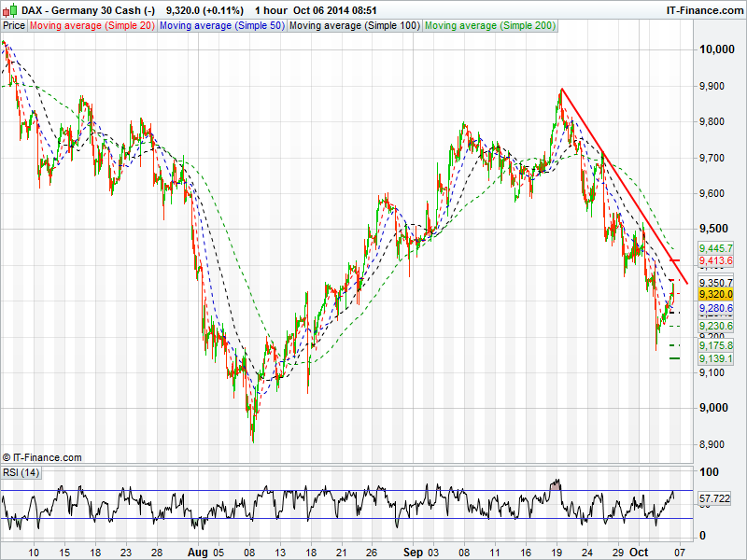Click the yellow current price 9,320.0 tag
The width and height of the screenshot is (747, 560).
click(716, 293)
